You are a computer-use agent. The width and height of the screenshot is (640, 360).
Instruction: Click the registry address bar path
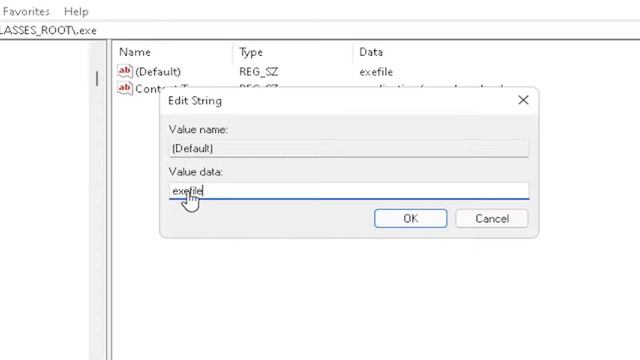pos(48,31)
